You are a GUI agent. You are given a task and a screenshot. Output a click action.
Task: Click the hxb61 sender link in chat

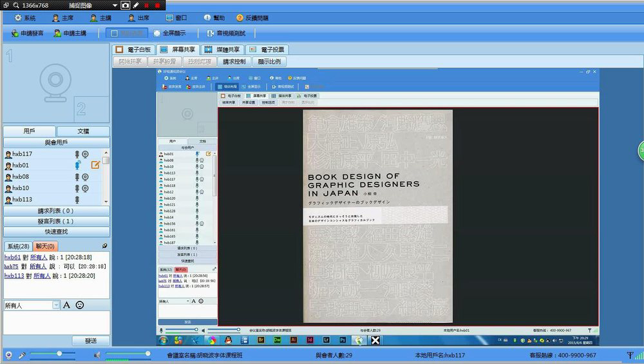12,257
